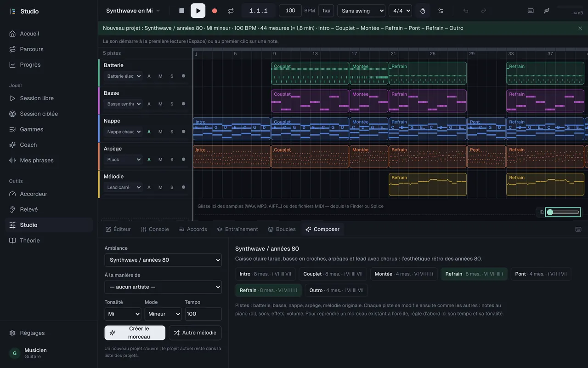Dismiss the new project banner
This screenshot has width=588, height=368.
(580, 28)
